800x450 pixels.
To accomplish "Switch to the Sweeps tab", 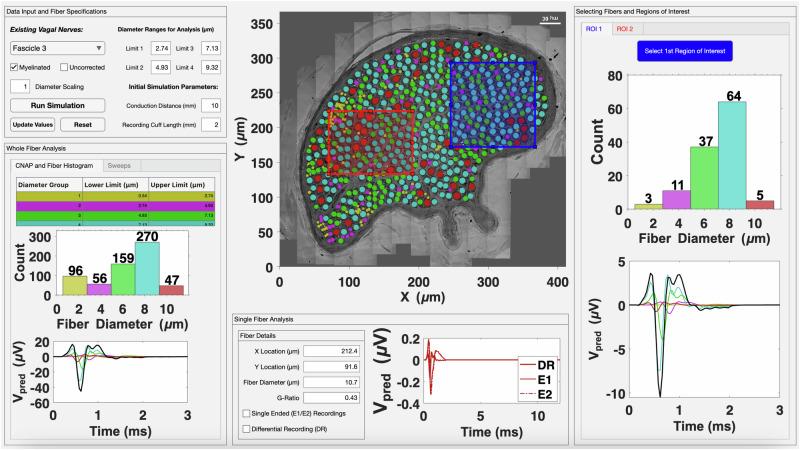I will pyautogui.click(x=119, y=165).
